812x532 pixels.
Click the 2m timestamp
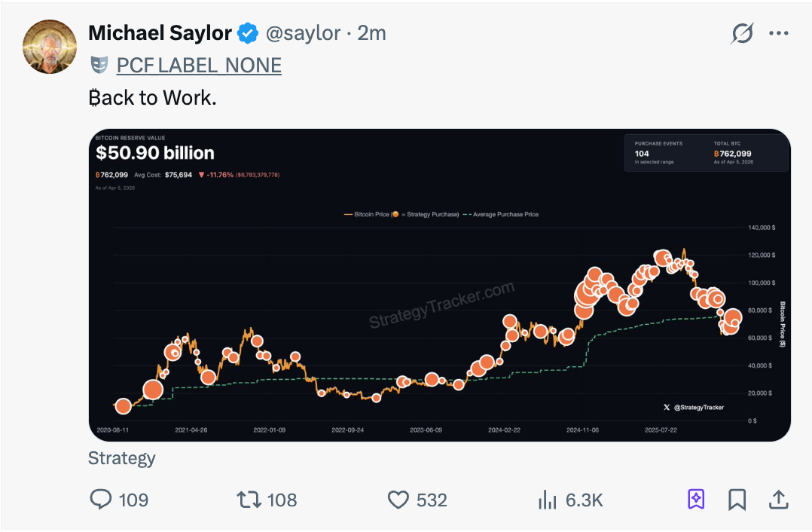click(x=372, y=33)
